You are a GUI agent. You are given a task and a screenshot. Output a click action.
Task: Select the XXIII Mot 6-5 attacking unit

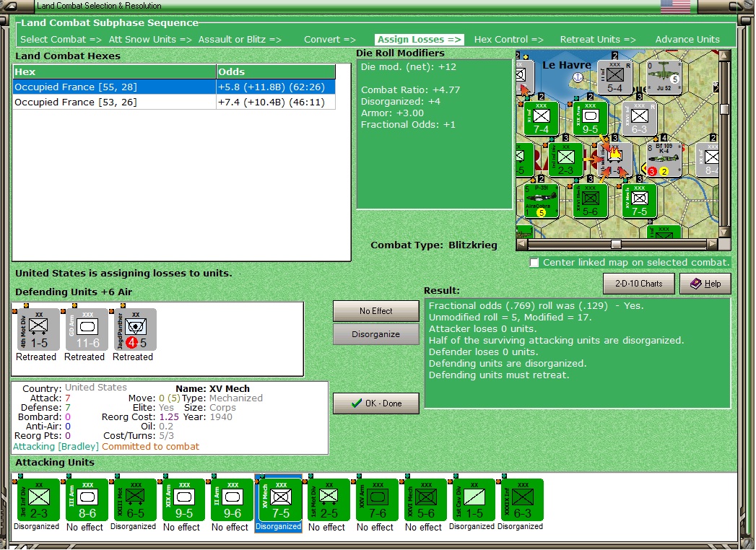pos(136,500)
